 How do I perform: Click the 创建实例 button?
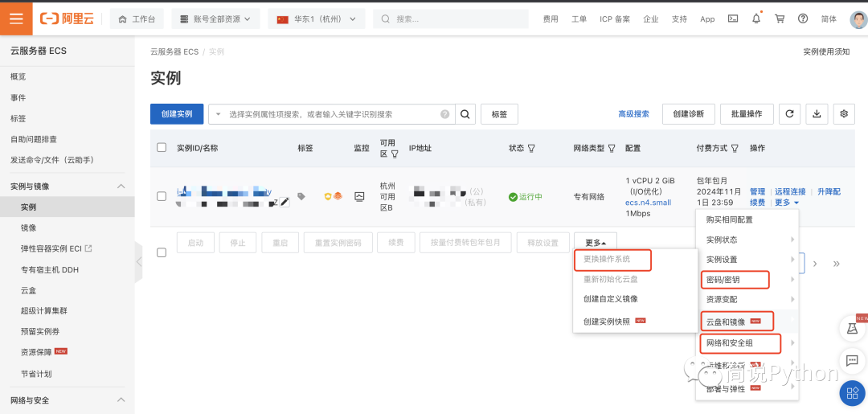(177, 114)
